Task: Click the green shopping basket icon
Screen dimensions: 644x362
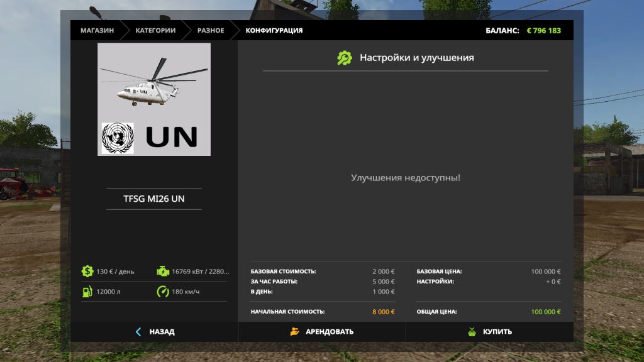Action: 472,332
